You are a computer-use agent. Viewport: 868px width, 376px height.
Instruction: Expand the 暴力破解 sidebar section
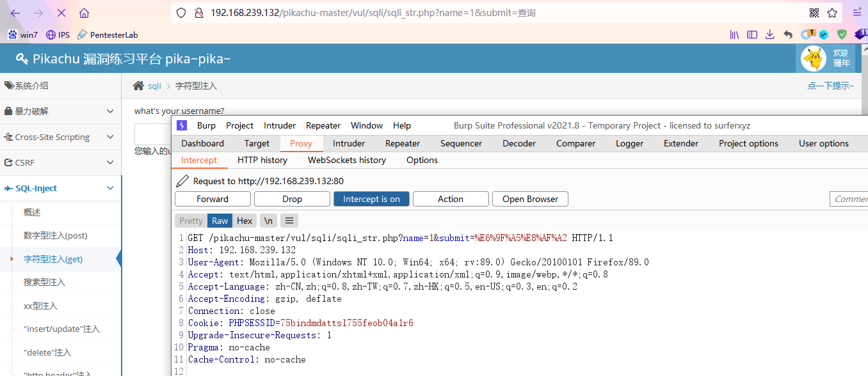[x=60, y=111]
